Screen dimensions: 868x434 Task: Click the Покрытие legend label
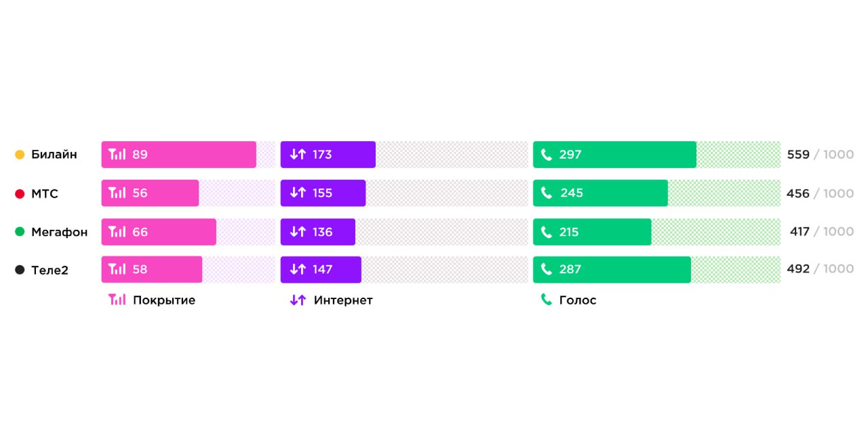(164, 300)
